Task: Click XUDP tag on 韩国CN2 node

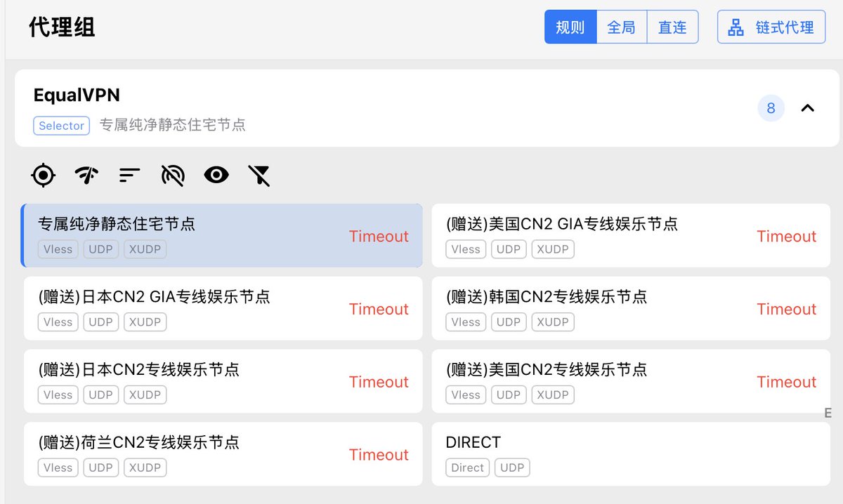Action: pos(553,322)
